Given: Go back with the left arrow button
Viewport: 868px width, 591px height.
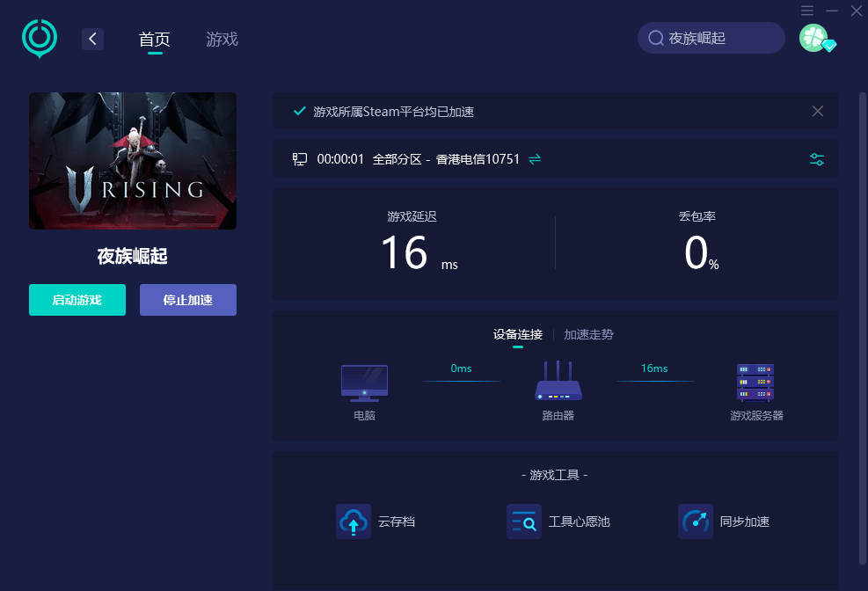Looking at the screenshot, I should [x=92, y=39].
